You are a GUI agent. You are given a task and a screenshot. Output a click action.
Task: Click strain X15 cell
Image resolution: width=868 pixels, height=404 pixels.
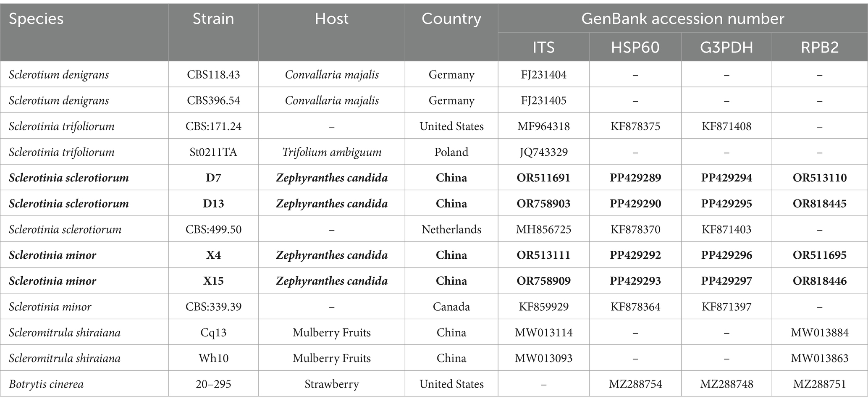pyautogui.click(x=213, y=281)
